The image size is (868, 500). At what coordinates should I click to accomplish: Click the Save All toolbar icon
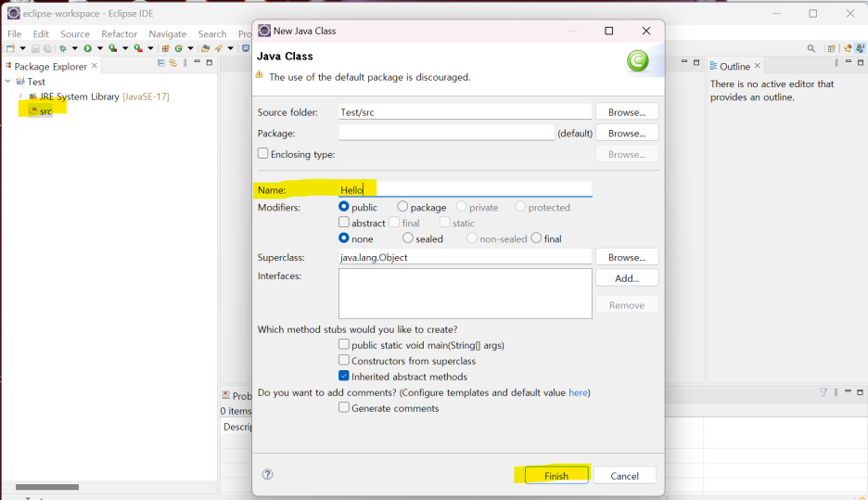coord(47,49)
